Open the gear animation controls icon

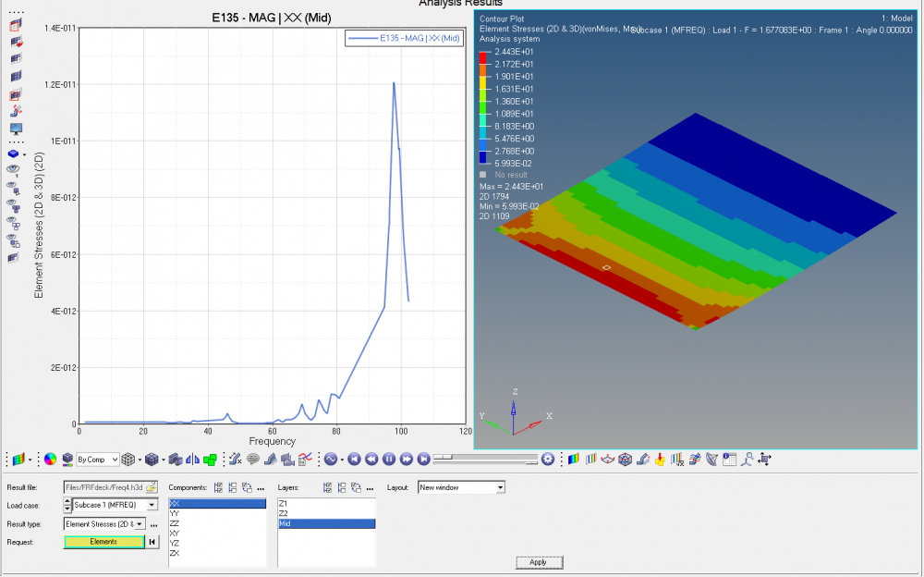coord(548,459)
